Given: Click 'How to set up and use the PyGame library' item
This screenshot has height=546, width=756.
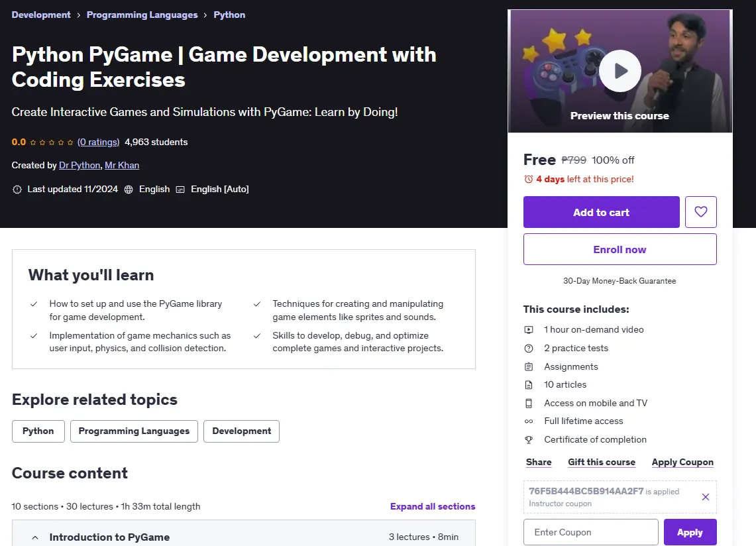Looking at the screenshot, I should [x=135, y=310].
